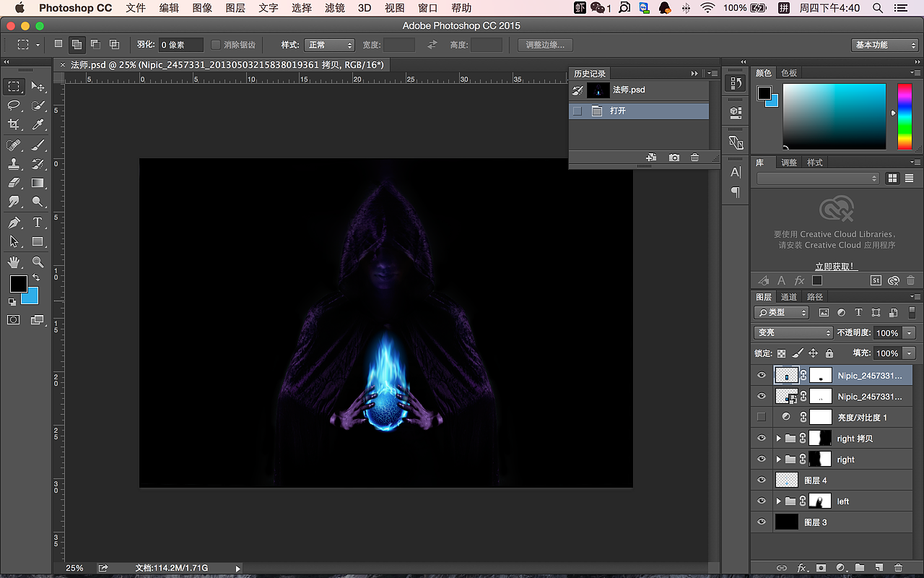Image resolution: width=924 pixels, height=578 pixels.
Task: Open the workspace dropdown 基本功能
Action: click(x=884, y=45)
